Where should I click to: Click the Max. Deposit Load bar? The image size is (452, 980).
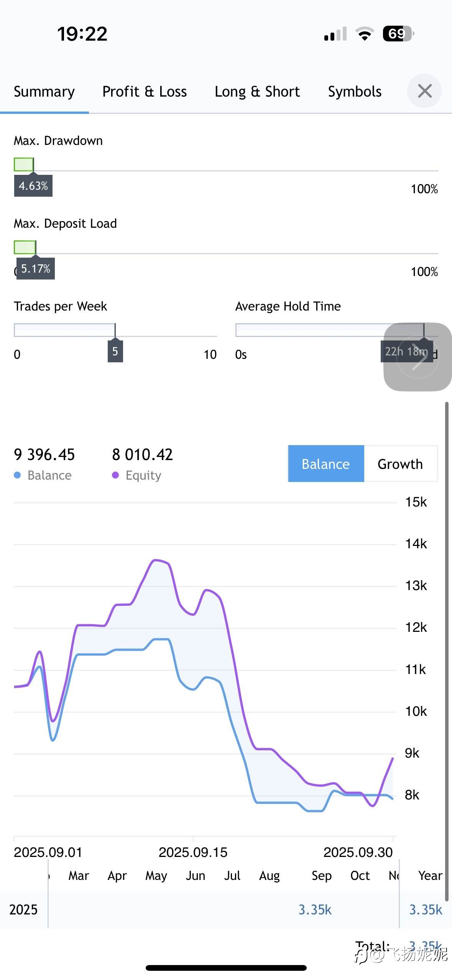click(x=25, y=247)
